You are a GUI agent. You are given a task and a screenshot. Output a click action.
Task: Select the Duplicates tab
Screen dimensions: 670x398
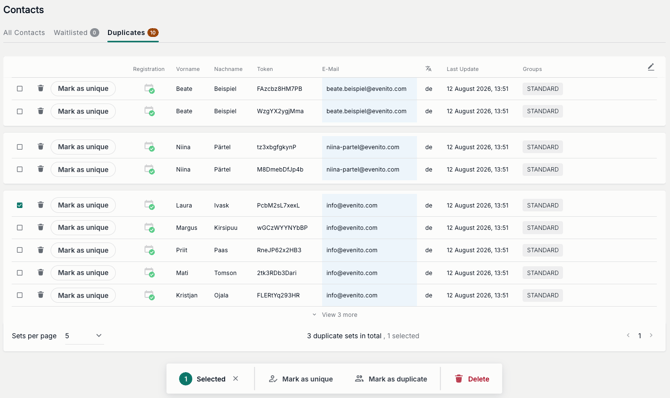point(133,32)
